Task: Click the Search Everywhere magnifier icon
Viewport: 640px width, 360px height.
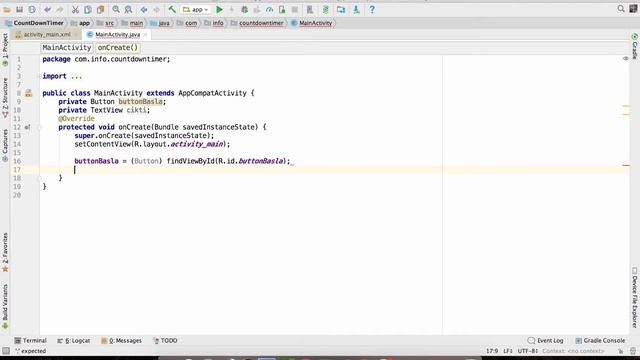Action: coord(621,9)
